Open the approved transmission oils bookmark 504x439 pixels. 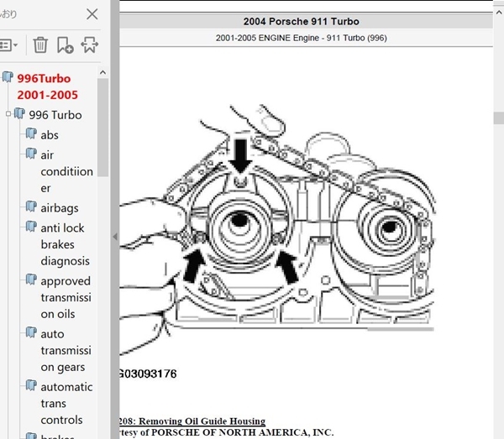pyautogui.click(x=66, y=297)
